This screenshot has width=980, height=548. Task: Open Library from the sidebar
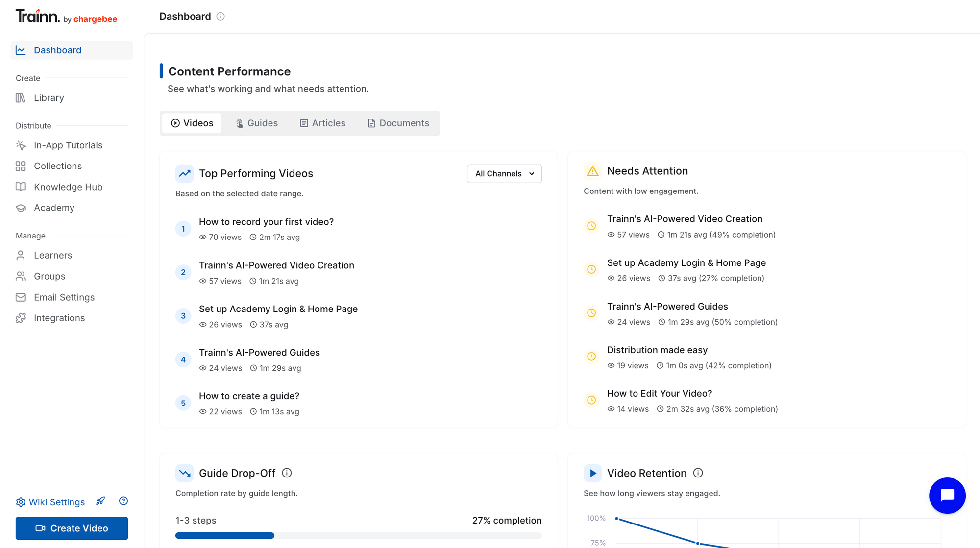[72, 97]
